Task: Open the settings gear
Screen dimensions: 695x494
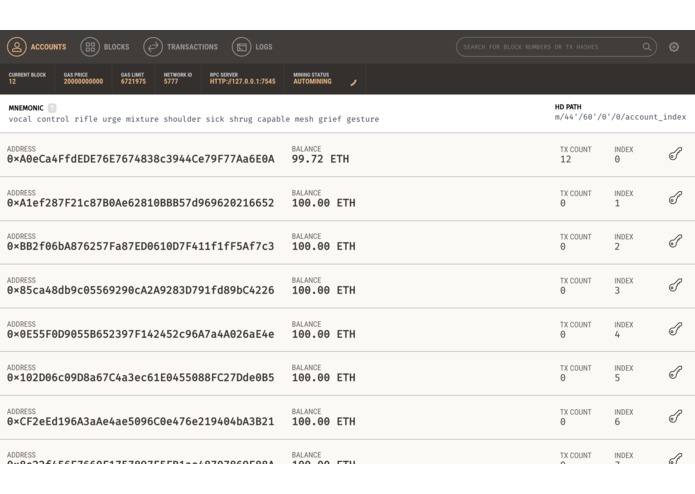Action: (674, 47)
